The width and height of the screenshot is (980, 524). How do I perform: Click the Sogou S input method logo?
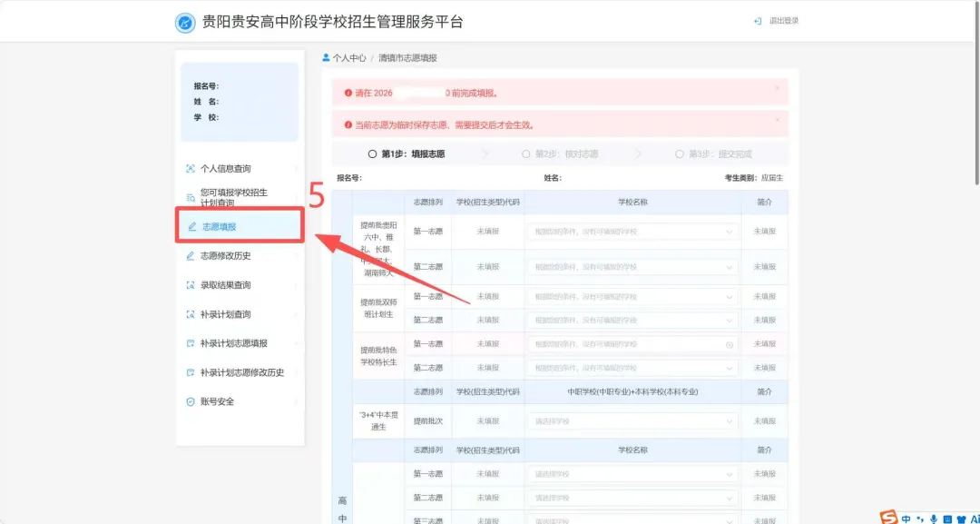pyautogui.click(x=889, y=517)
